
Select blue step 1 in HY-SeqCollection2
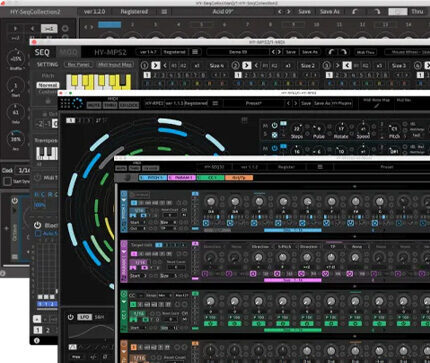109,24
